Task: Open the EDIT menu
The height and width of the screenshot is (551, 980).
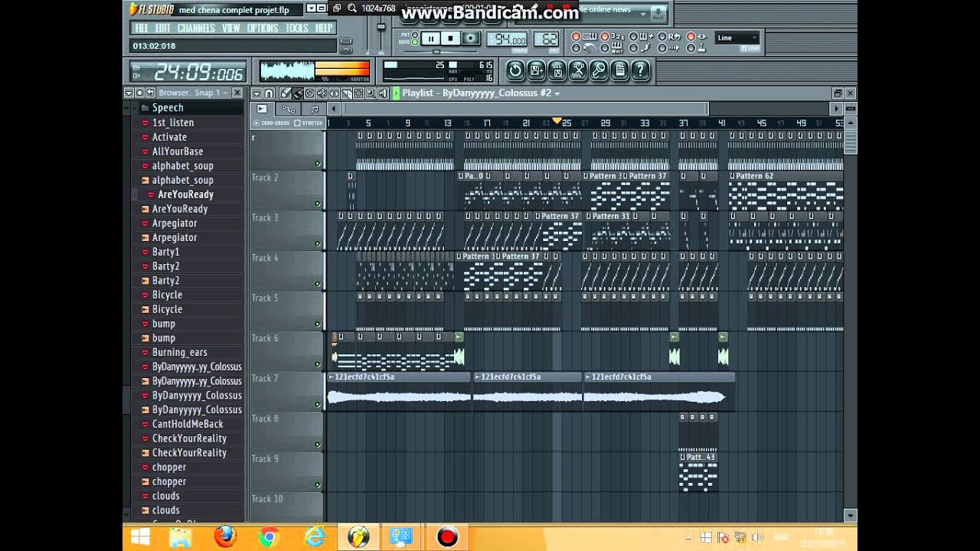Action: tap(163, 28)
